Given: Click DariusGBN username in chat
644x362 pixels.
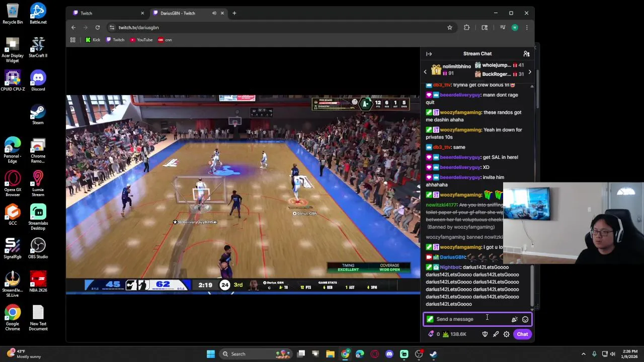Looking at the screenshot, I should pos(452,257).
